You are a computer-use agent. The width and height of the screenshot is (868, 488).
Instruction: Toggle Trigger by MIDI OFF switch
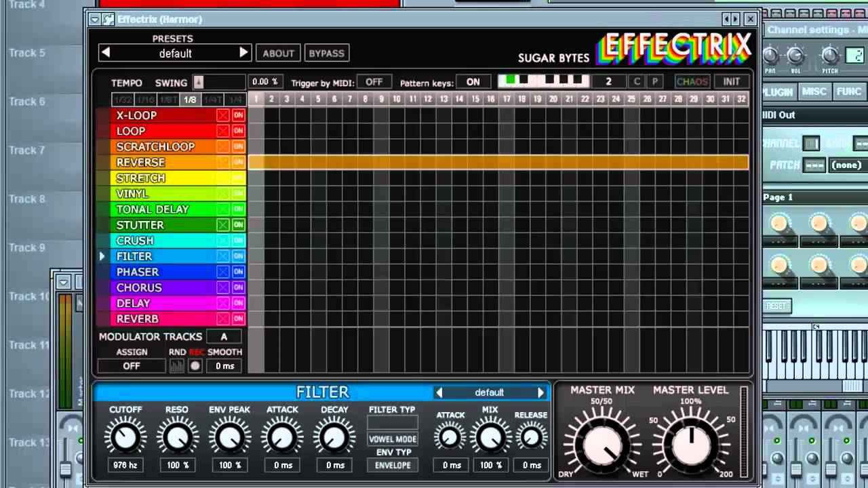(x=374, y=81)
